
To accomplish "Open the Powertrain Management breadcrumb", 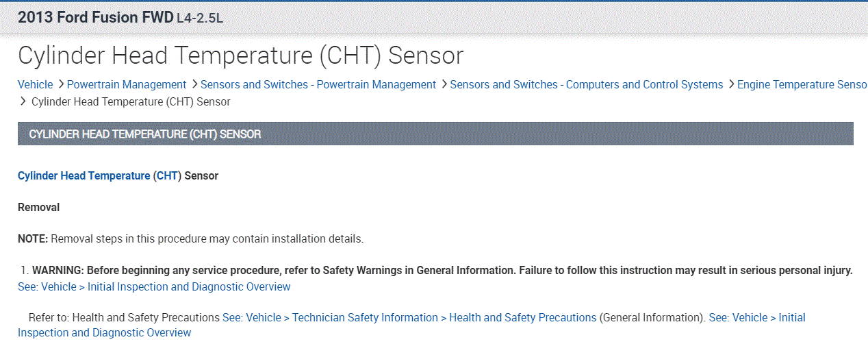I will (127, 85).
